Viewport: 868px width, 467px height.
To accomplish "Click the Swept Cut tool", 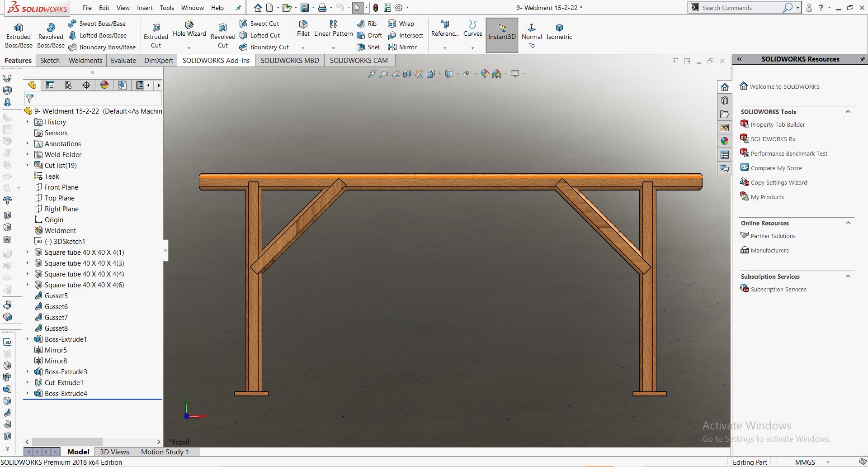I will (259, 24).
